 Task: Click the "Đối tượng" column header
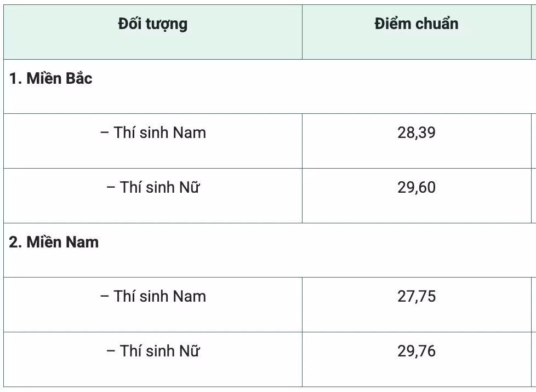[153, 32]
